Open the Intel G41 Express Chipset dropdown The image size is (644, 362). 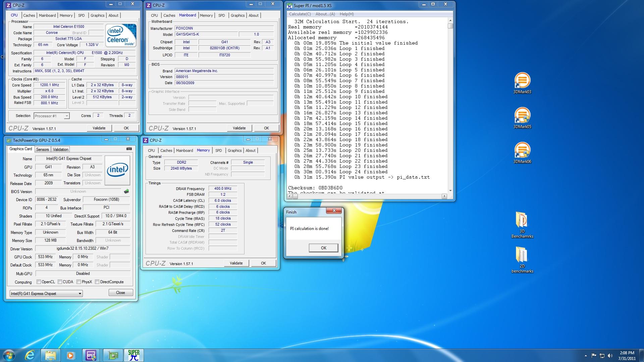point(46,294)
